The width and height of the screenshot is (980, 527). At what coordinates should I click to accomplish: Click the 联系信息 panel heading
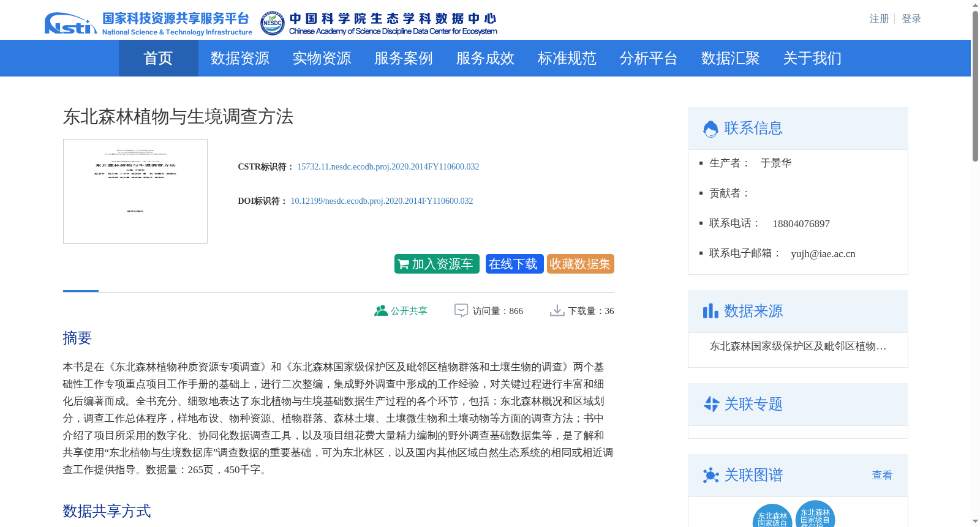pos(753,129)
